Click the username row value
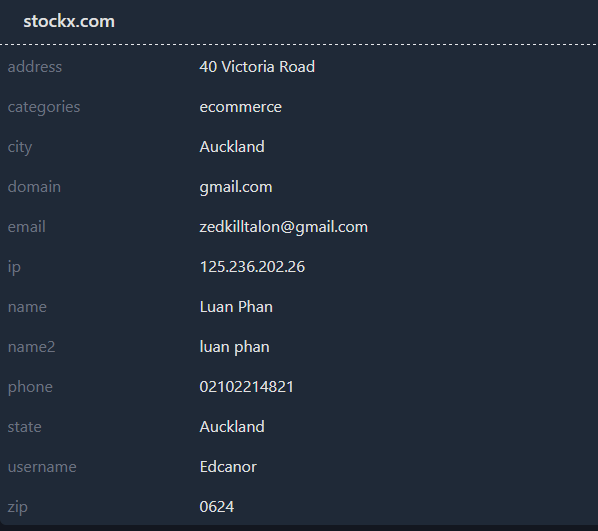598x531 pixels. [x=228, y=467]
